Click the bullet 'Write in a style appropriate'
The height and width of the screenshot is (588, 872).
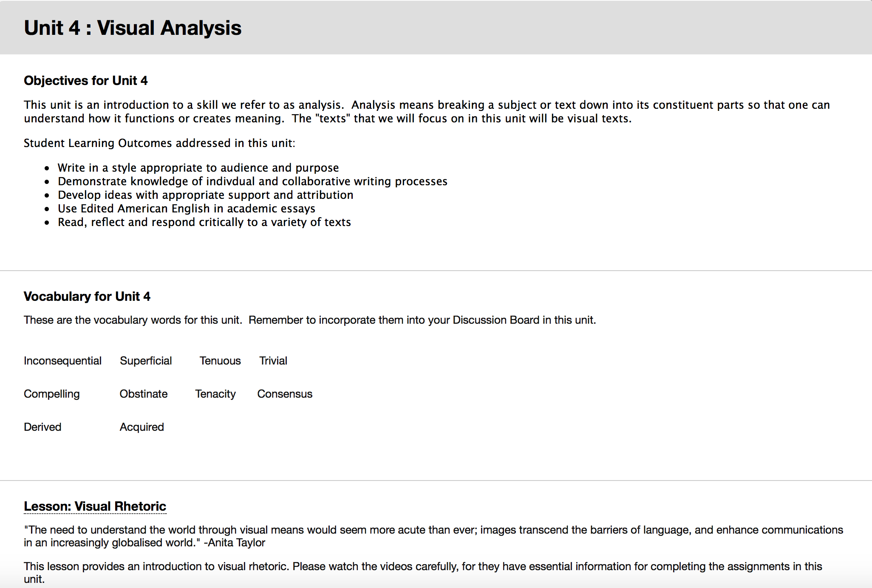[x=198, y=168]
